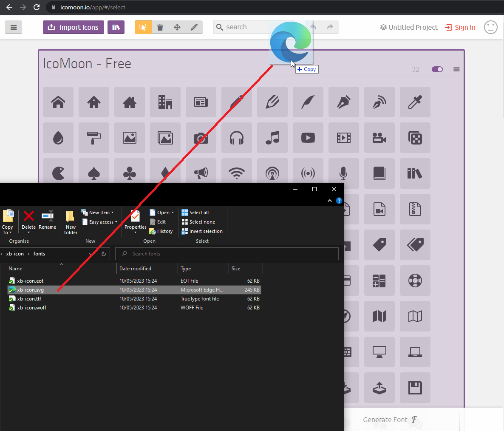Click Invert selection in Explorer
The image size is (504, 431).
coord(202,231)
